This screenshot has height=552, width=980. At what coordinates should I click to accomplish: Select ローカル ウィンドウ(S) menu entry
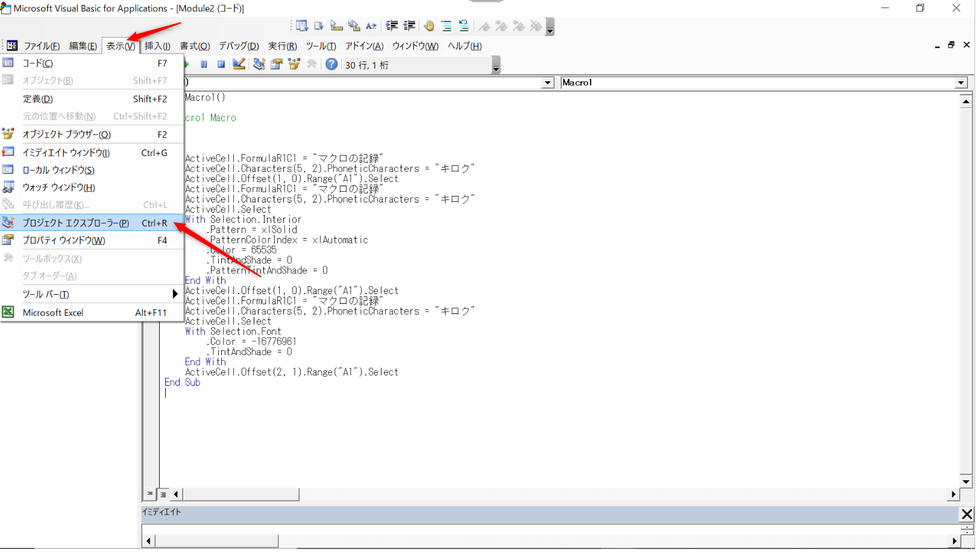(92, 170)
